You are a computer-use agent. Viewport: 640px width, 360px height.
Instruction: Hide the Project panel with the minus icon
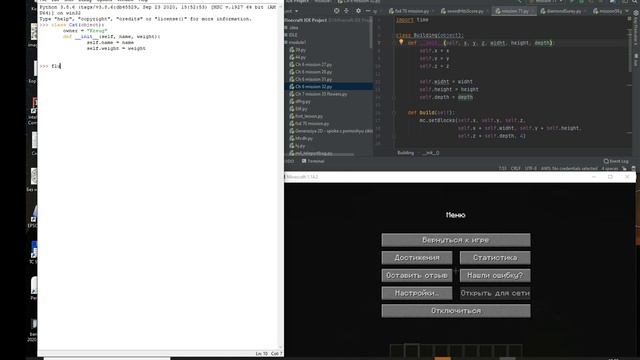(x=368, y=11)
